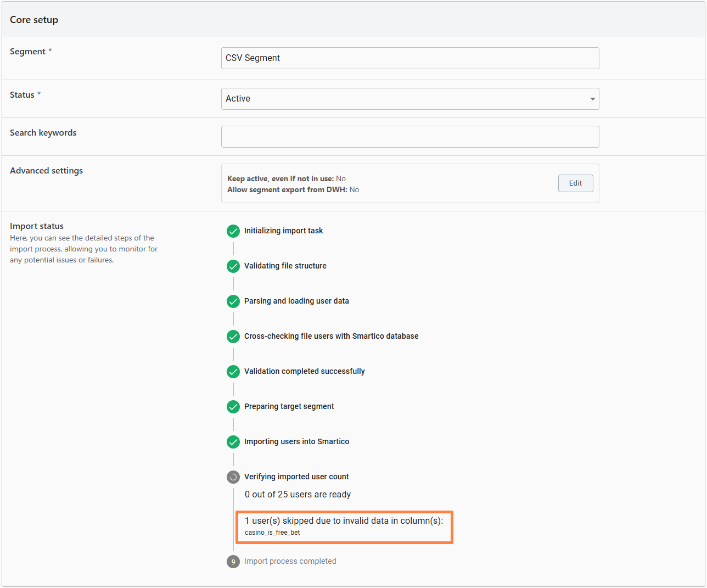The height and width of the screenshot is (588, 707).
Task: Click the check icon for Importing users into Smartico
Action: (233, 442)
